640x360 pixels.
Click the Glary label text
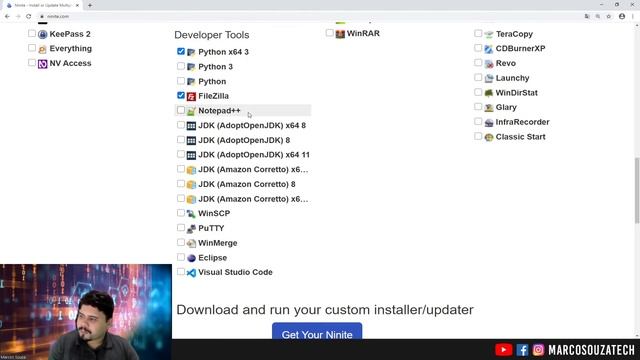[x=506, y=107]
